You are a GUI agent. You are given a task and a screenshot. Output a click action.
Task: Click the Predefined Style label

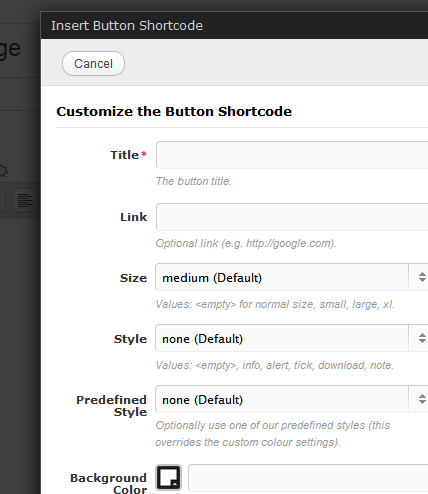112,406
